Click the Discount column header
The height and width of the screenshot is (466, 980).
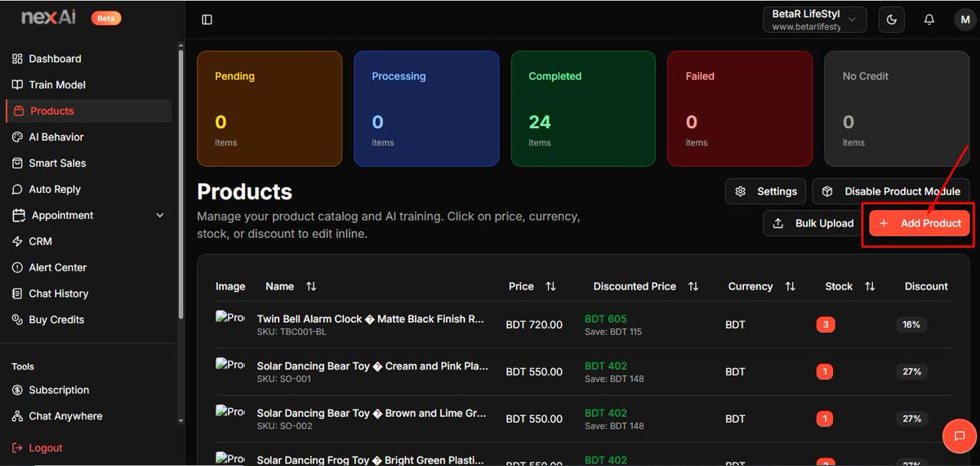coord(926,286)
